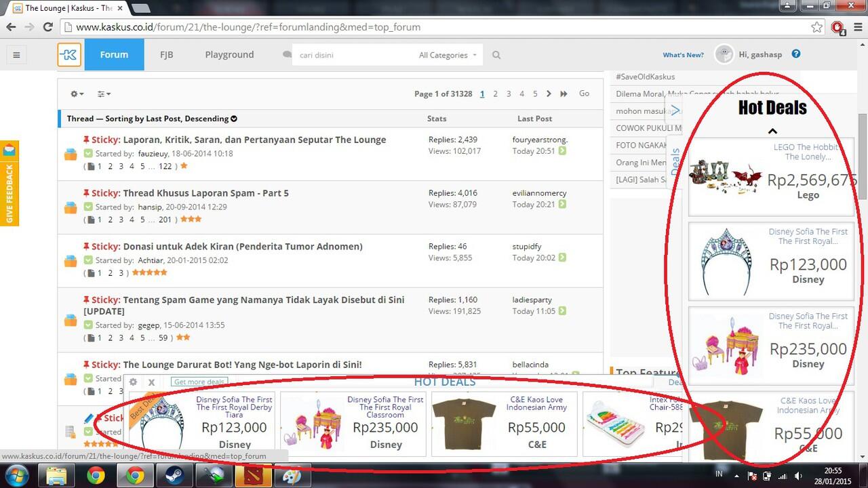
Task: Bookmark page with the star icon
Action: point(817,27)
